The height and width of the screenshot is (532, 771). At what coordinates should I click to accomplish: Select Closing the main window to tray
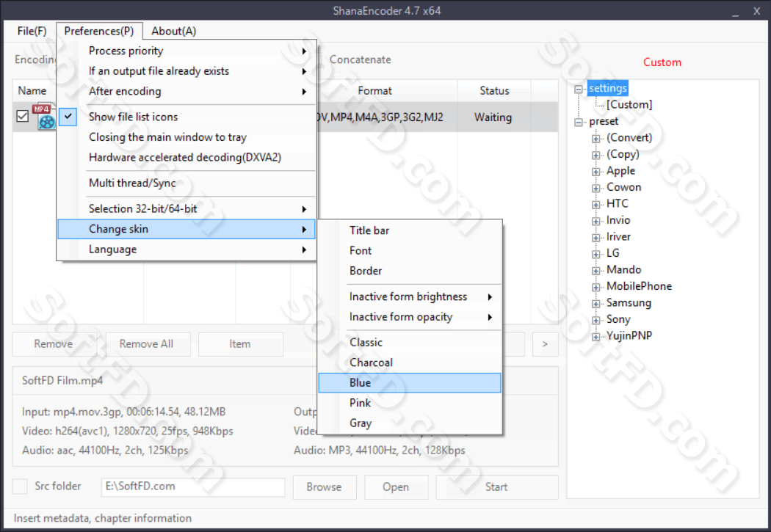[x=187, y=137]
